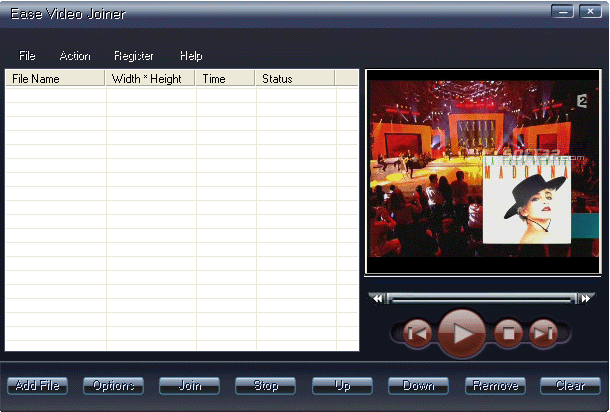Image resolution: width=610 pixels, height=412 pixels.
Task: Remove the selected file from list
Action: click(x=495, y=386)
